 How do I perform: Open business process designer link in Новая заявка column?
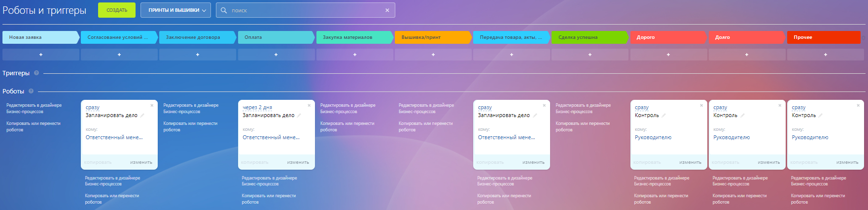[34, 108]
